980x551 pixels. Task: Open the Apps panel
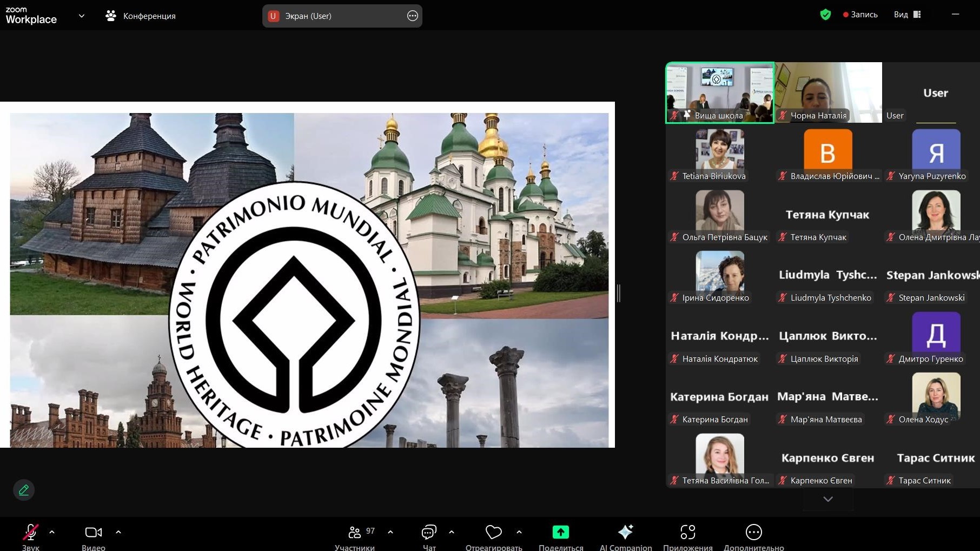click(x=687, y=533)
